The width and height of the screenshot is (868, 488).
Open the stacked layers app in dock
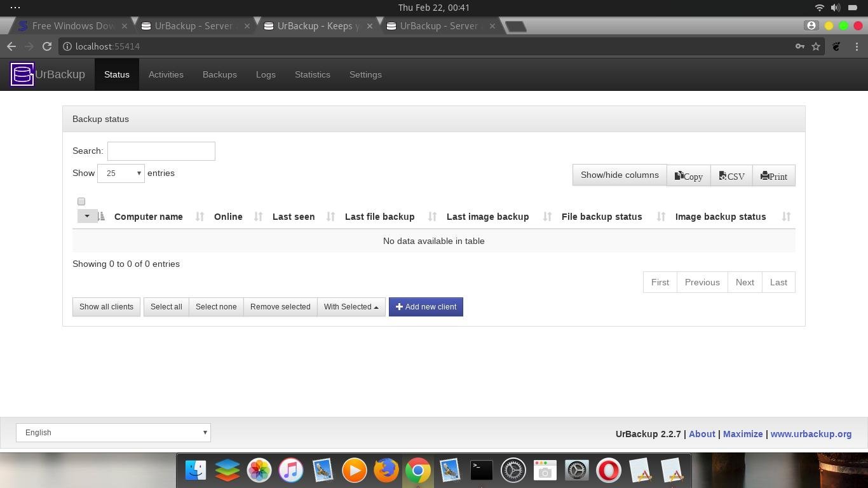pyautogui.click(x=227, y=470)
